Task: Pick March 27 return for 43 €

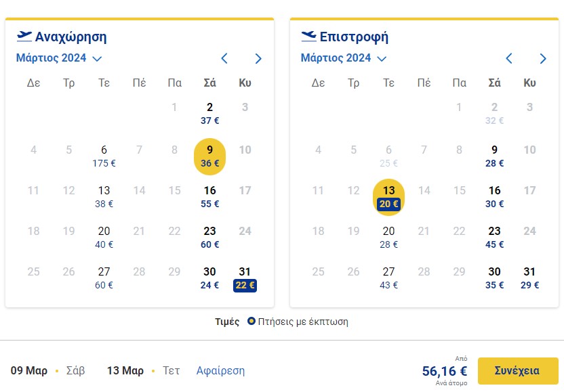Action: pos(389,278)
